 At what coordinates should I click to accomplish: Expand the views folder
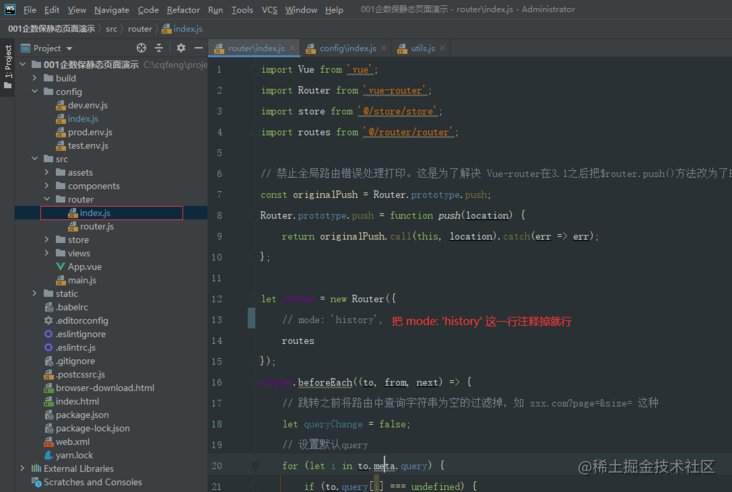(47, 253)
